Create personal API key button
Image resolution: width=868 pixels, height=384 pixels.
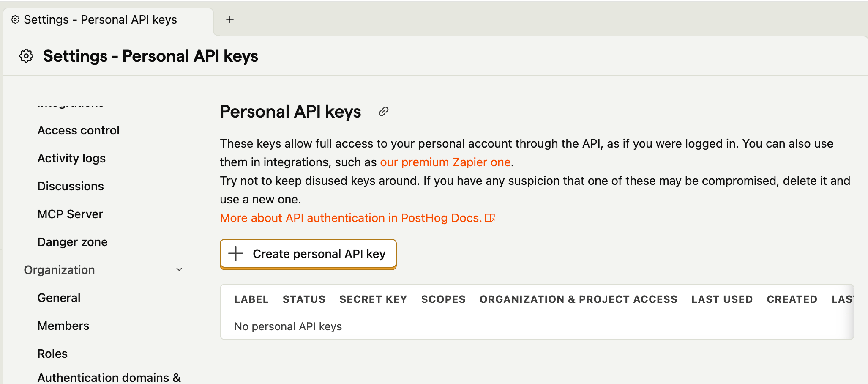(308, 254)
